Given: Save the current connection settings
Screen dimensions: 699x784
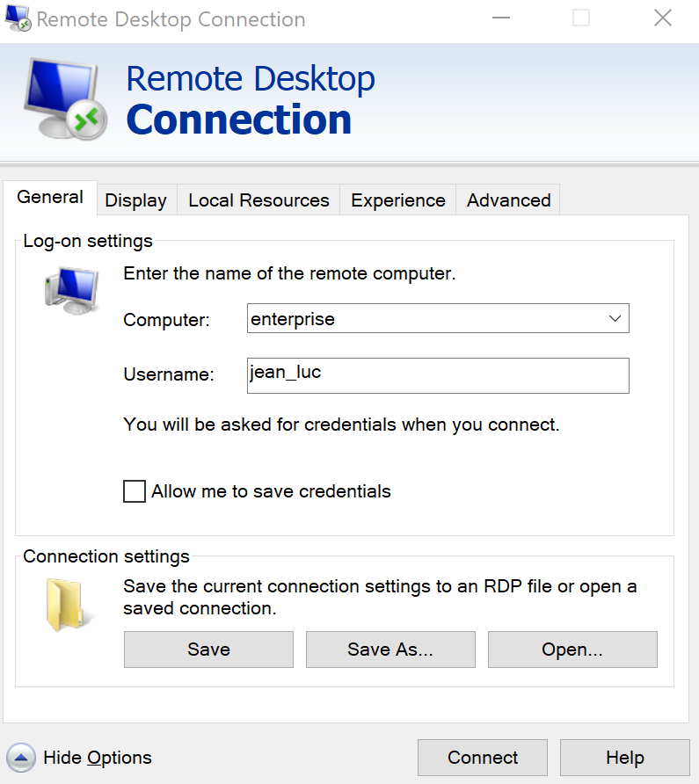Looking at the screenshot, I should [x=208, y=650].
